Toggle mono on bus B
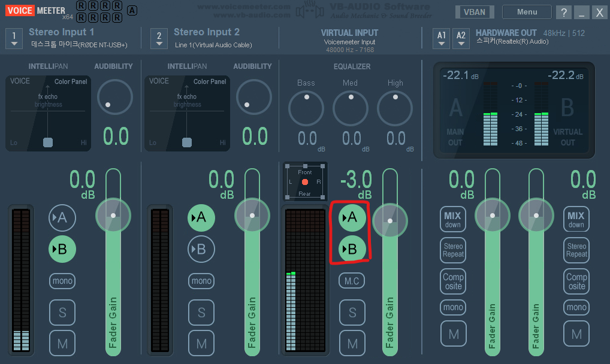Viewport: 610px width, 364px height. 576,307
